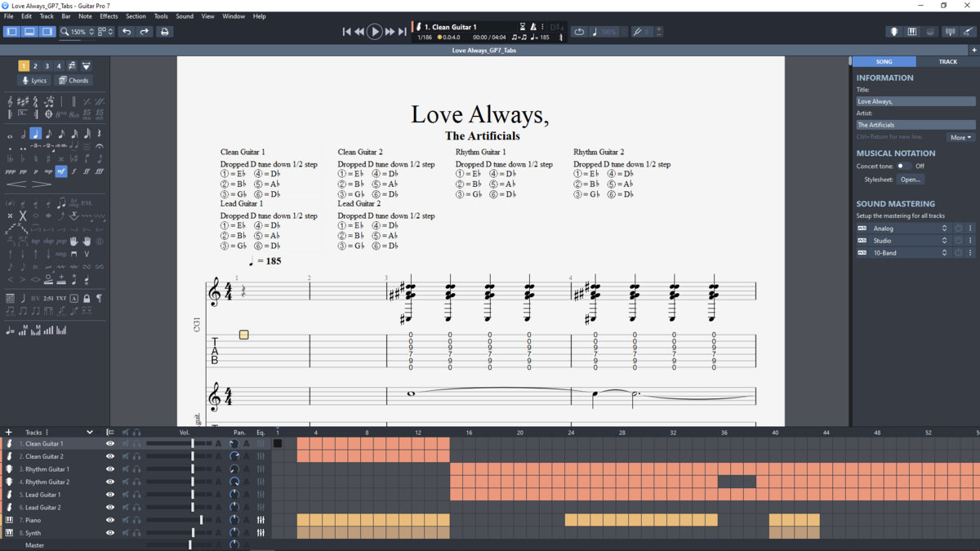Add a new track with plus icon
This screenshot has width=980, height=551.
9,432
